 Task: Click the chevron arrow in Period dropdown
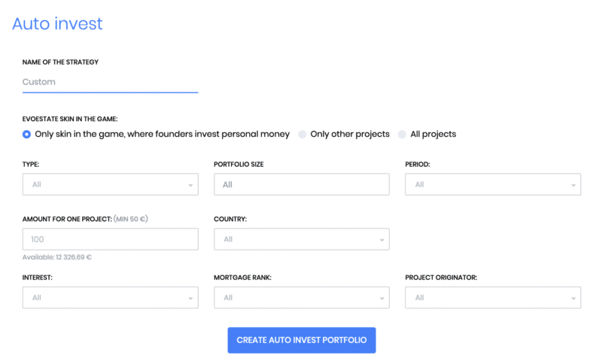(x=573, y=185)
